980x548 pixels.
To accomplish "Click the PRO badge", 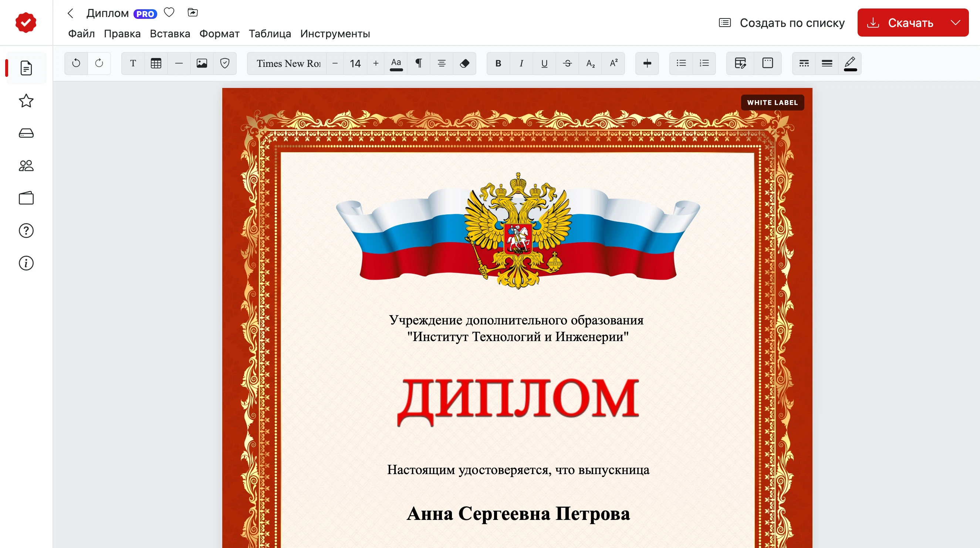I will pos(145,14).
